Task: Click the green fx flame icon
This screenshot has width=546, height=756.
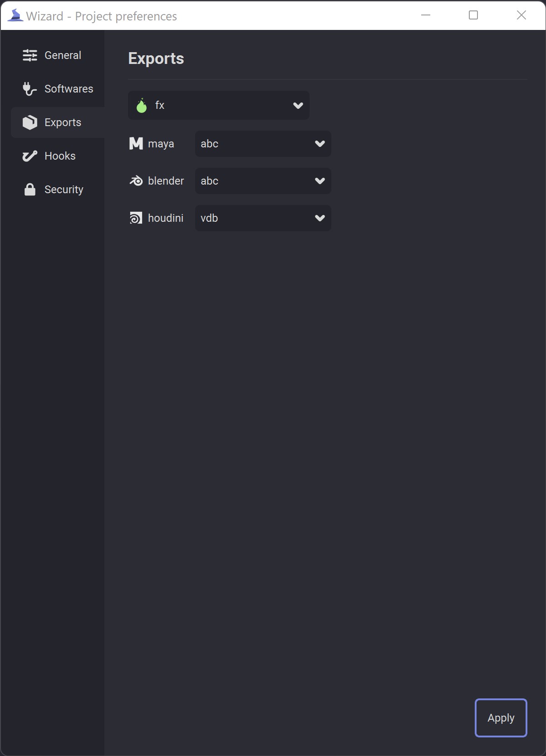Action: click(x=142, y=105)
